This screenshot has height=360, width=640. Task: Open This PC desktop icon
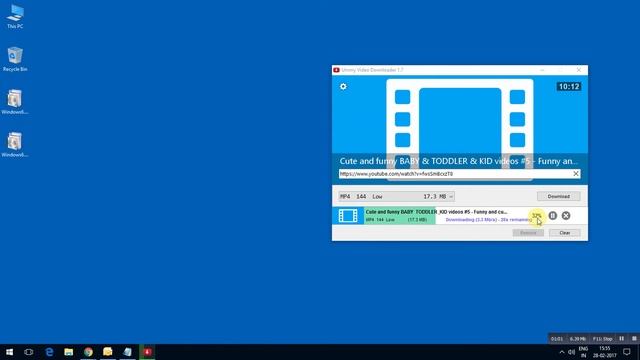pos(15,17)
